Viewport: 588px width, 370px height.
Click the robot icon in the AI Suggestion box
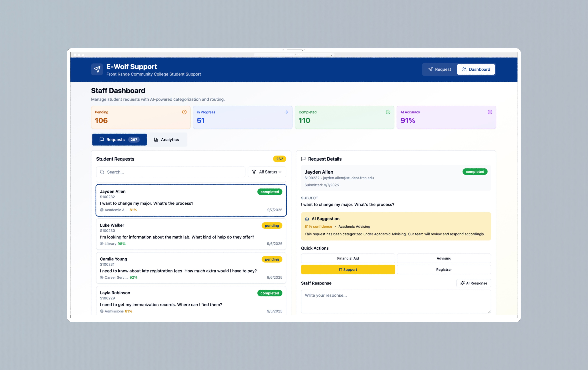(307, 219)
